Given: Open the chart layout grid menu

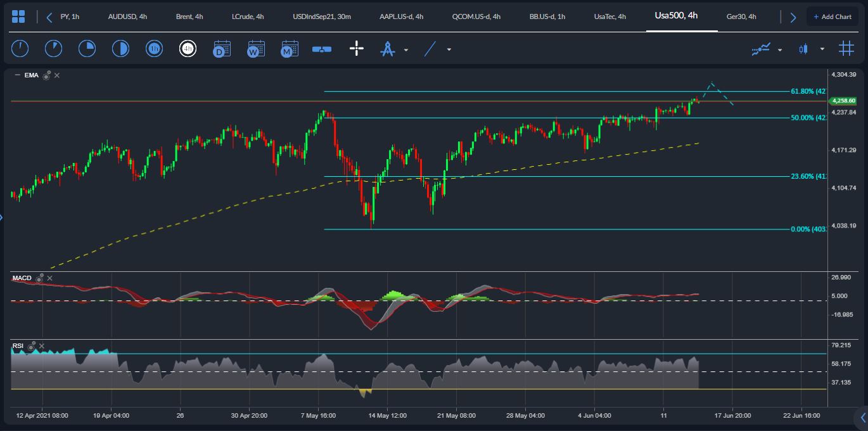Looking at the screenshot, I should coord(19,16).
